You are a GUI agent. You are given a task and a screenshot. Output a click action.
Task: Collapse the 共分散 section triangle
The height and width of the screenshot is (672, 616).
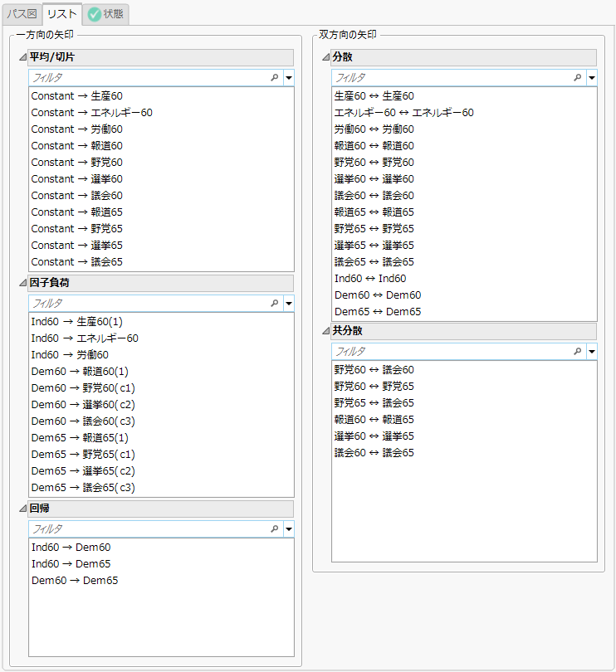point(326,331)
